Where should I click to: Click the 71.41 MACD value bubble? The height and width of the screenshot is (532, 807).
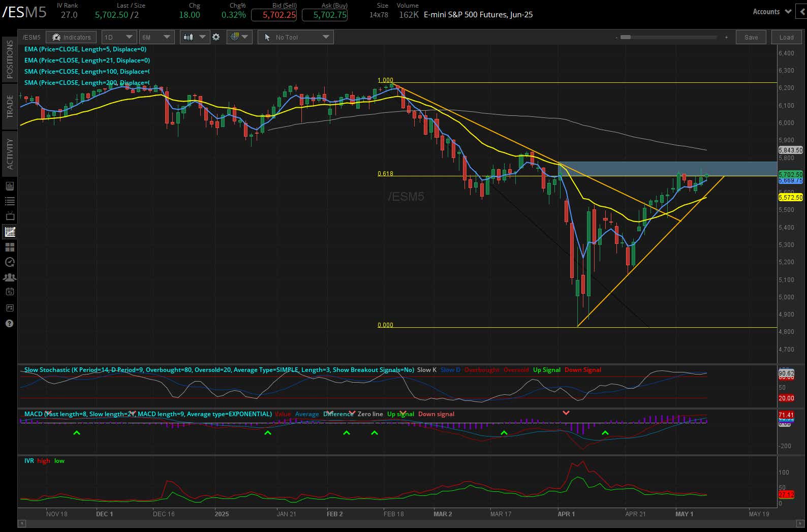(786, 415)
